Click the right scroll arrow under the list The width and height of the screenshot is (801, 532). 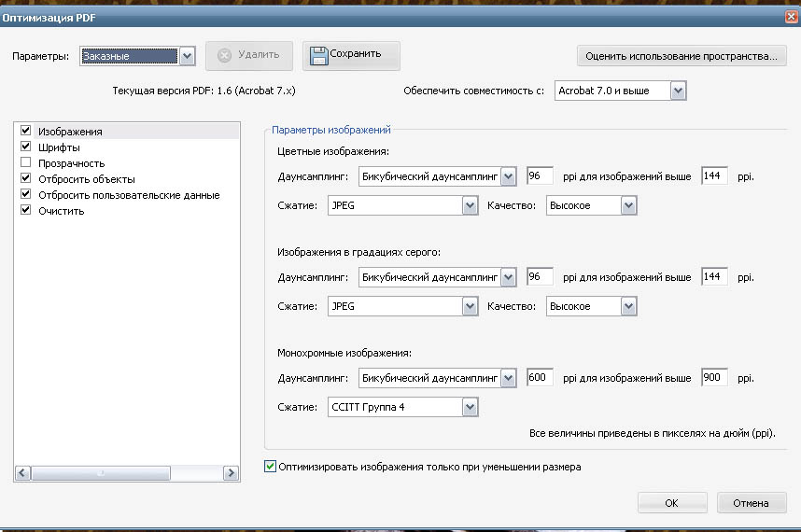(x=231, y=473)
